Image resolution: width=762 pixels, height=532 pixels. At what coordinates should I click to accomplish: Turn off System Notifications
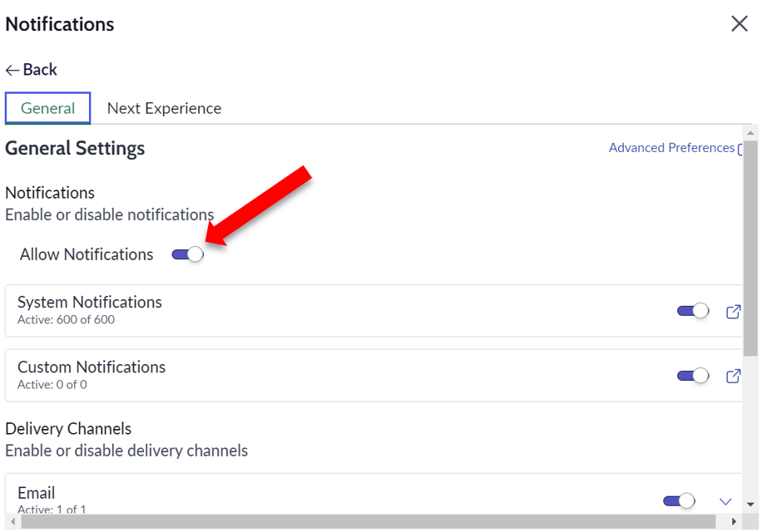pyautogui.click(x=692, y=310)
